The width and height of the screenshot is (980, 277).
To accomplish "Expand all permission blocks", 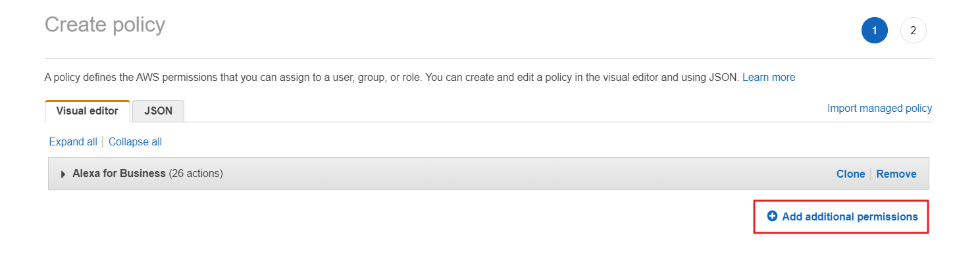I will point(73,142).
